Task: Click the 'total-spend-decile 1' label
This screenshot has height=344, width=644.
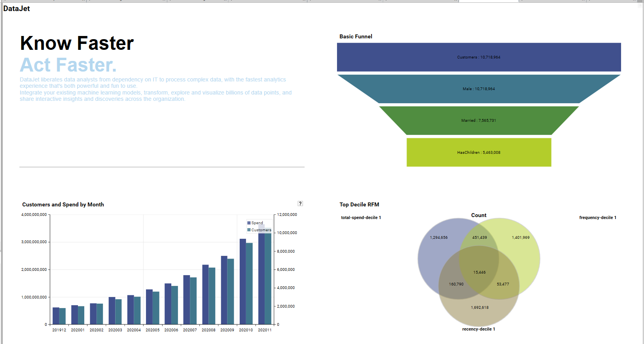Action: coord(361,218)
